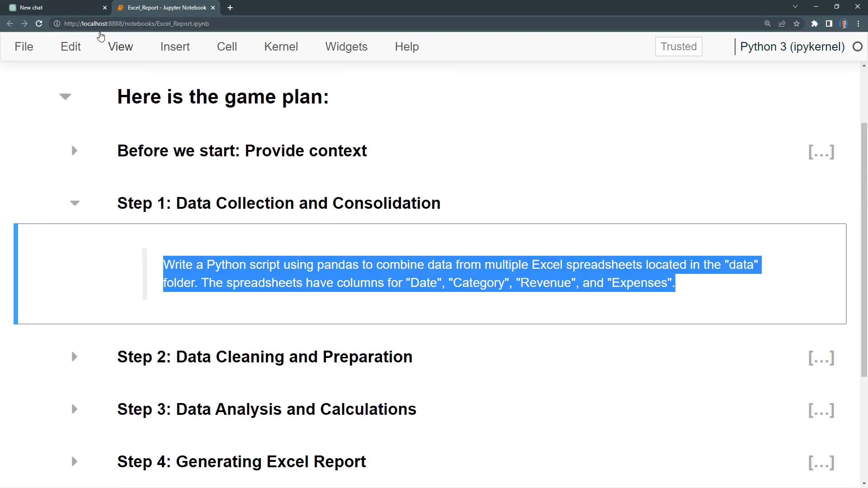868x488 pixels.
Task: Expand the 'Before we start: Provide context' section
Action: click(74, 150)
